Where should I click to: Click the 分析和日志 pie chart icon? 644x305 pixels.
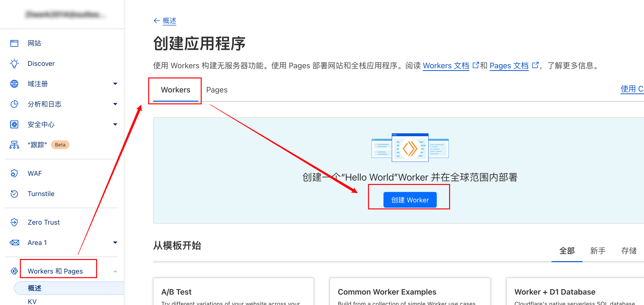[14, 104]
